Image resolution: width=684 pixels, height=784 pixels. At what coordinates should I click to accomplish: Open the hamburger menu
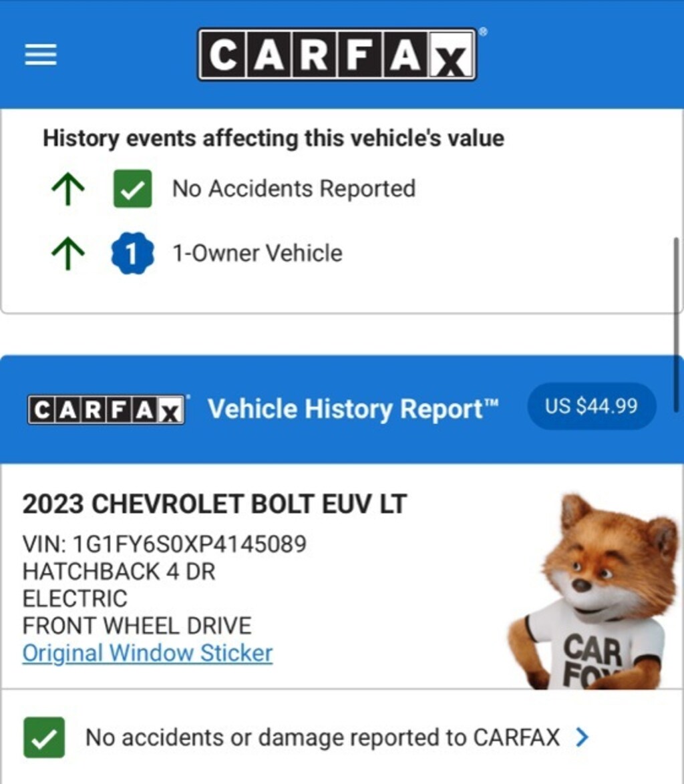tap(41, 54)
